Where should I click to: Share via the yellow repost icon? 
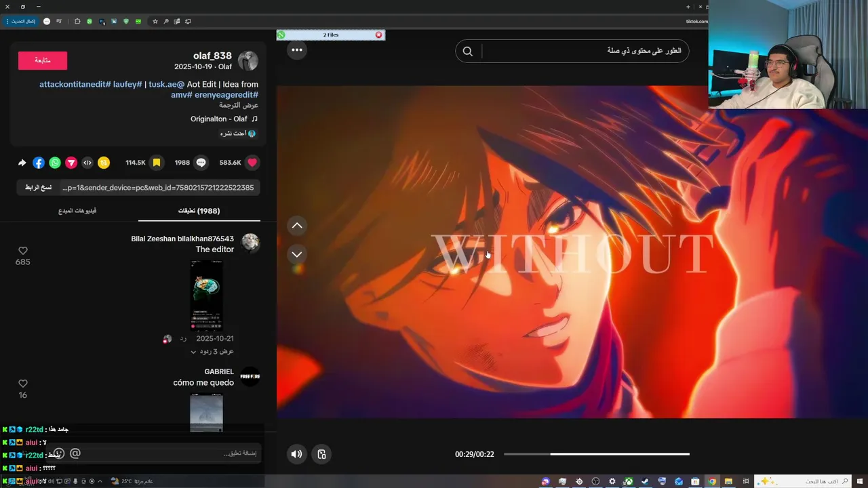click(104, 163)
